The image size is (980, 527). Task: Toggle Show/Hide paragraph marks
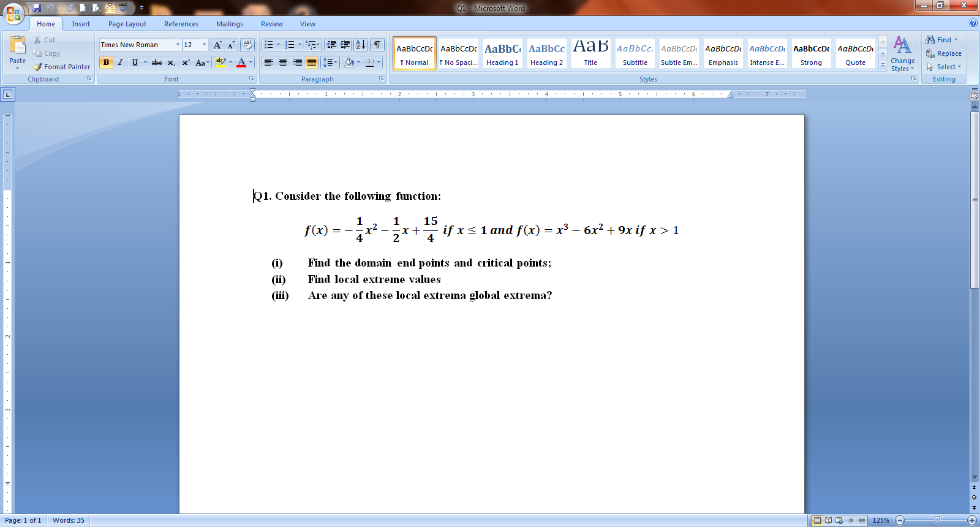pos(377,45)
